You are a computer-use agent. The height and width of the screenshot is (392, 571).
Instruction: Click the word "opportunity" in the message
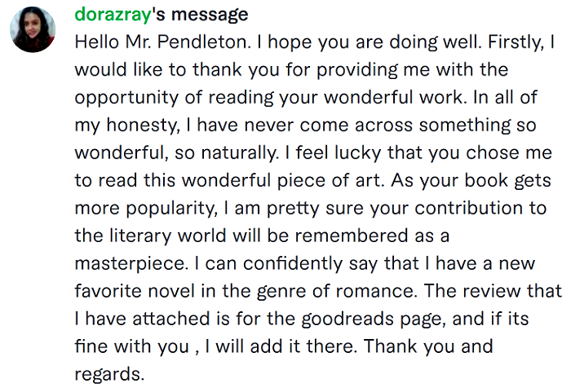tap(126, 98)
